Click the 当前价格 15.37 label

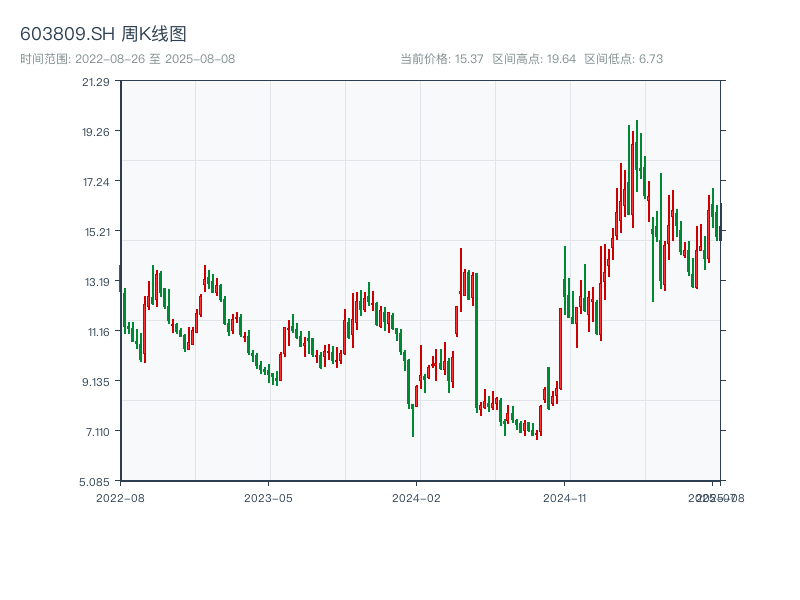(442, 59)
